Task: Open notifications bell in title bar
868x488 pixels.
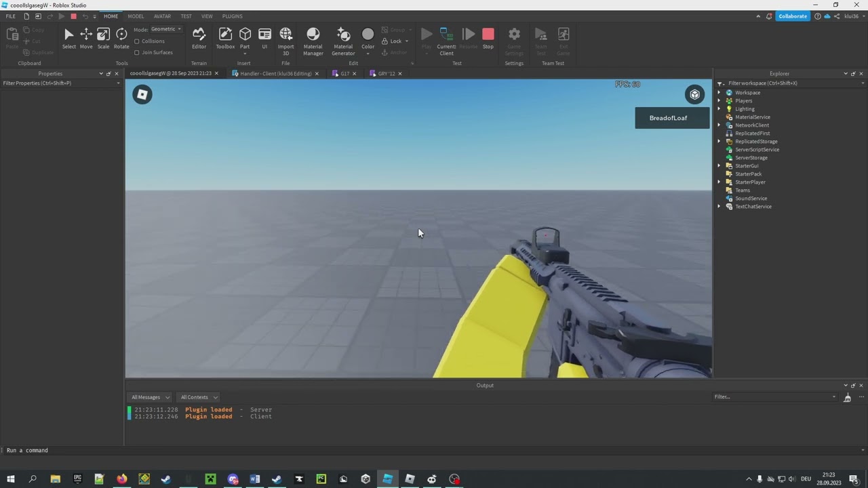Action: coord(769,16)
